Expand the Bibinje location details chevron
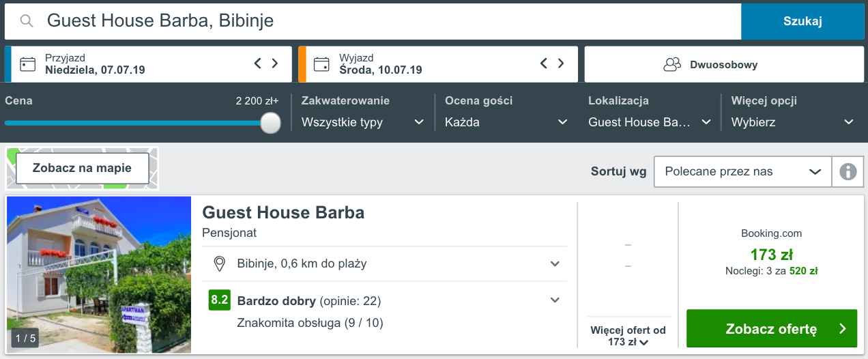Image resolution: width=868 pixels, height=359 pixels. click(x=555, y=263)
